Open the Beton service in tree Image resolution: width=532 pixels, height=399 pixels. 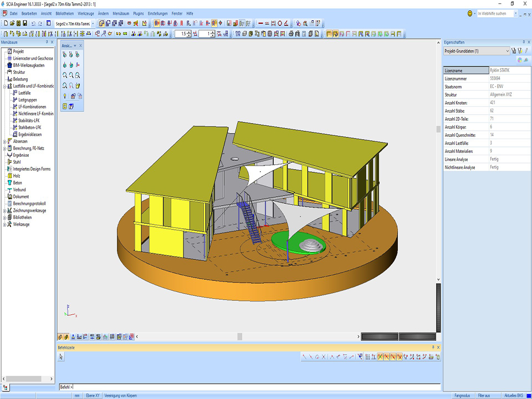(x=17, y=183)
